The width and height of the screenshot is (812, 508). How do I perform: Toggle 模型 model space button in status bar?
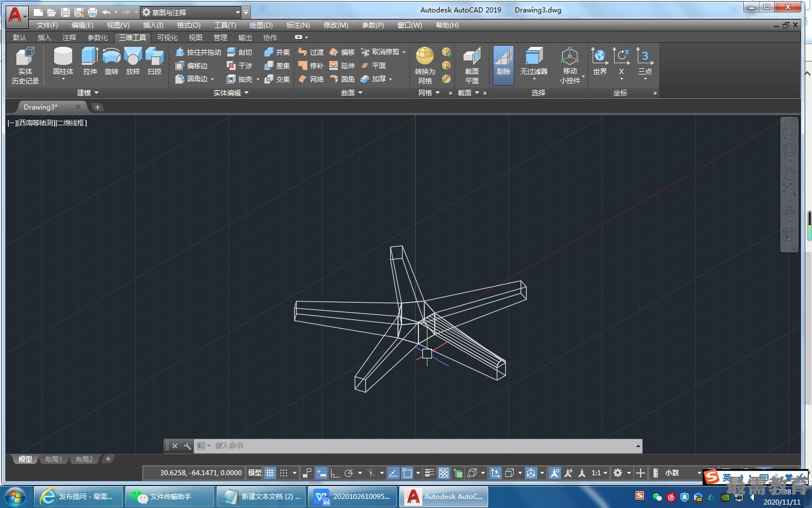coord(255,473)
